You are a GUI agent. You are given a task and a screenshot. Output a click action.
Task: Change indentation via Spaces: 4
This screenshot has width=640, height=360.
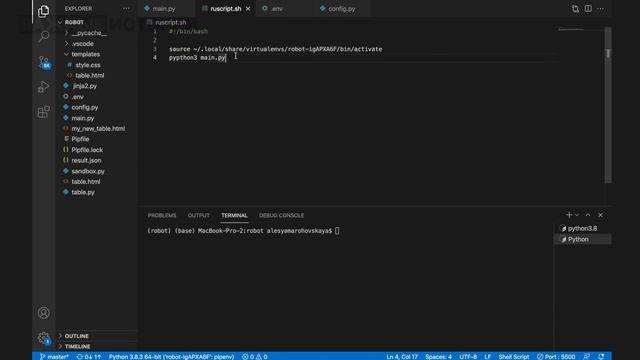[x=438, y=356]
